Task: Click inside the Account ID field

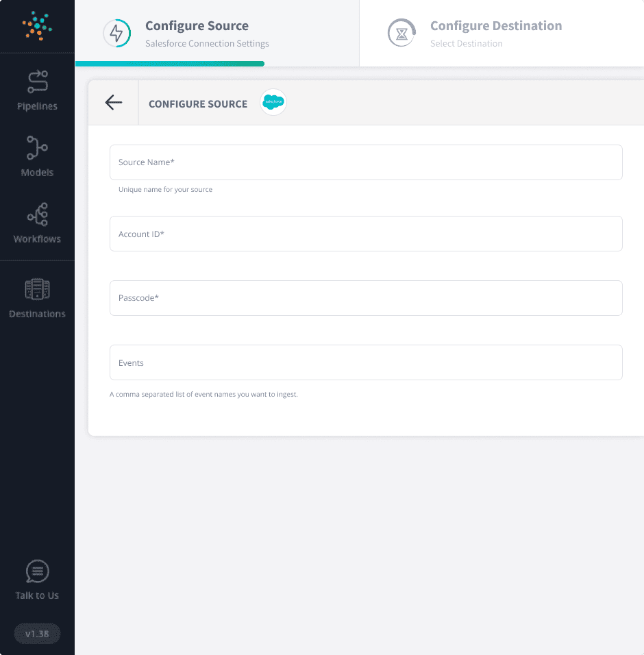Action: (366, 234)
